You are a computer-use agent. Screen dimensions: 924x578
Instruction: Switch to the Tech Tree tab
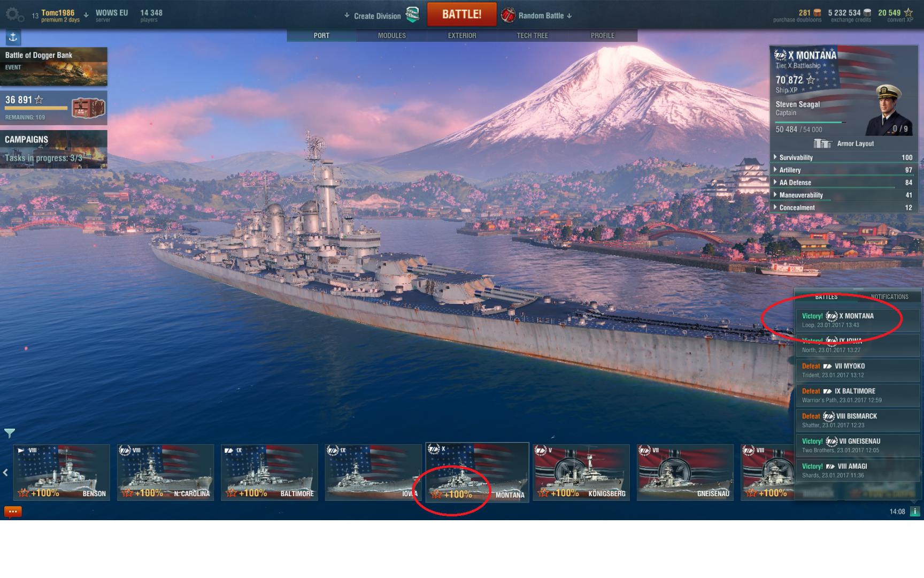(532, 35)
